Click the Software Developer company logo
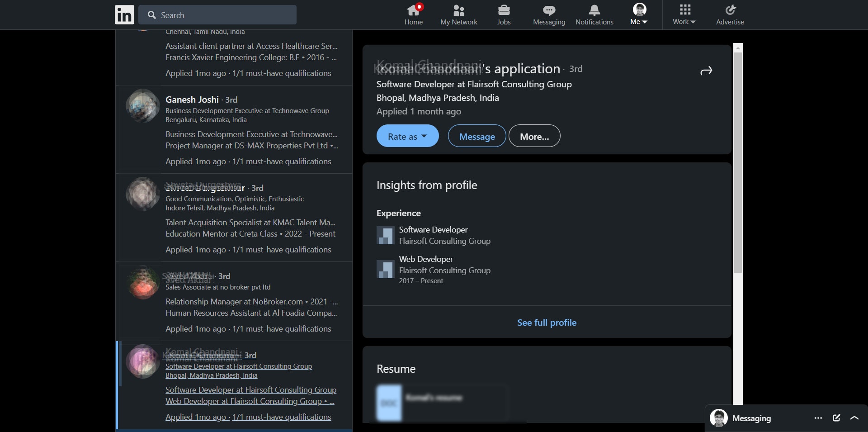Screen dimensions: 868x432 pos(386,235)
